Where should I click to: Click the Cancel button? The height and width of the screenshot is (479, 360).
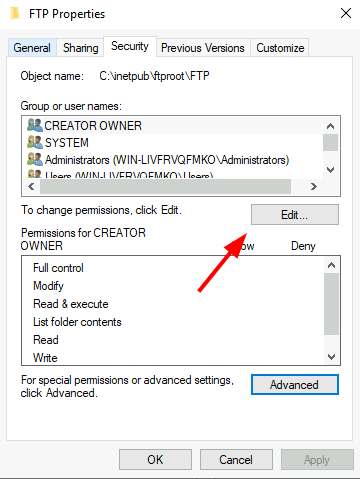coord(236,460)
